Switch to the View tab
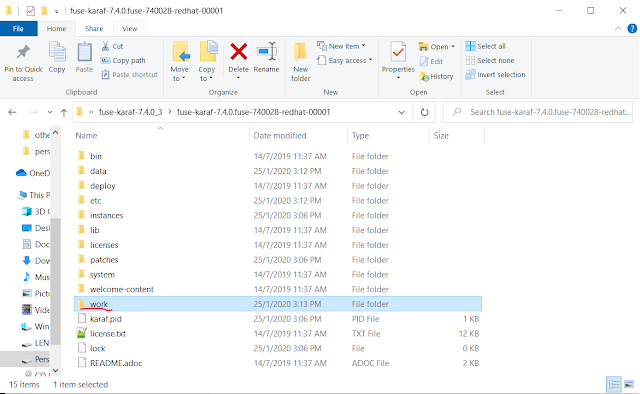The width and height of the screenshot is (640, 394). (129, 29)
